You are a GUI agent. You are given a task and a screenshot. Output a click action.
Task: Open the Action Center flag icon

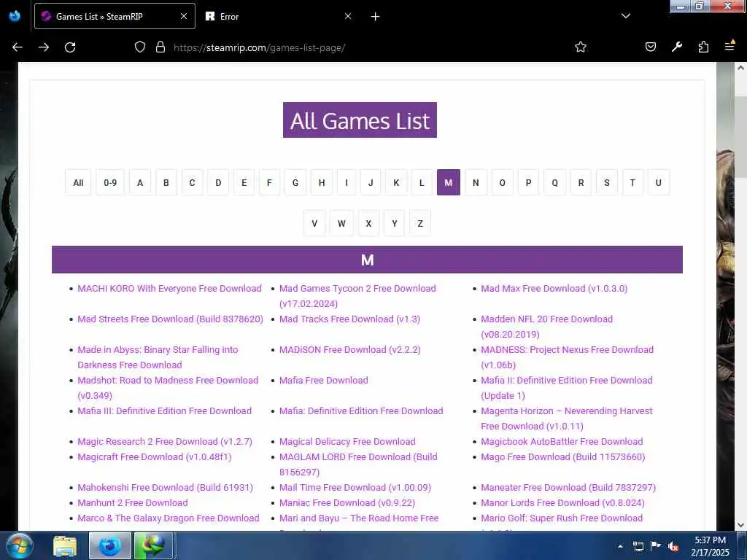pyautogui.click(x=656, y=545)
